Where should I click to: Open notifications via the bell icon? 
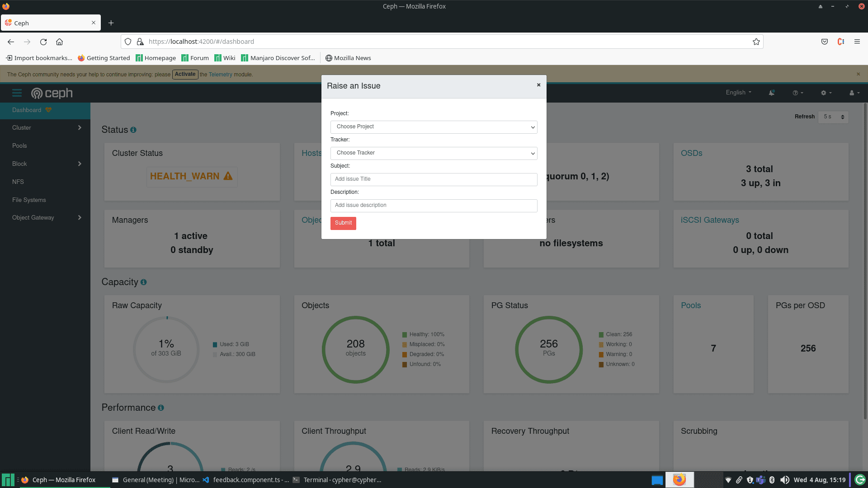772,93
